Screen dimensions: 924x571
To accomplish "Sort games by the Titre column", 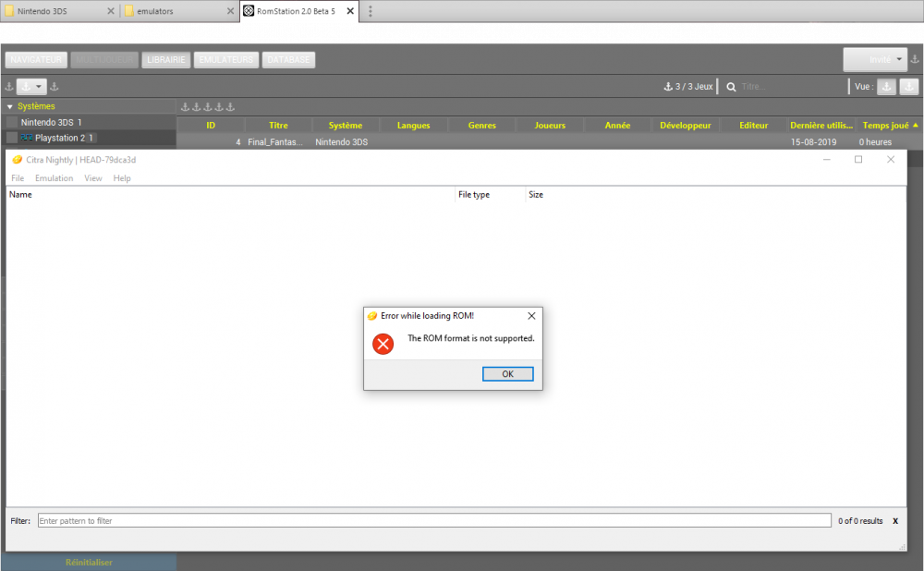I will click(278, 125).
